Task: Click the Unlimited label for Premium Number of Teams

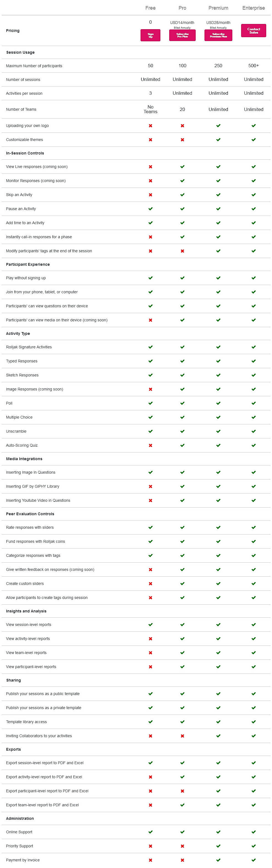Action: pyautogui.click(x=218, y=109)
